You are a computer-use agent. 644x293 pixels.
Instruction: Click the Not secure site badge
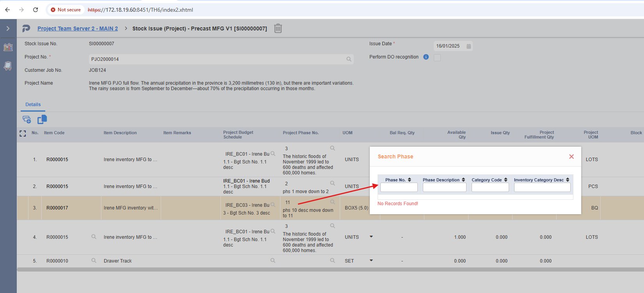(x=66, y=10)
